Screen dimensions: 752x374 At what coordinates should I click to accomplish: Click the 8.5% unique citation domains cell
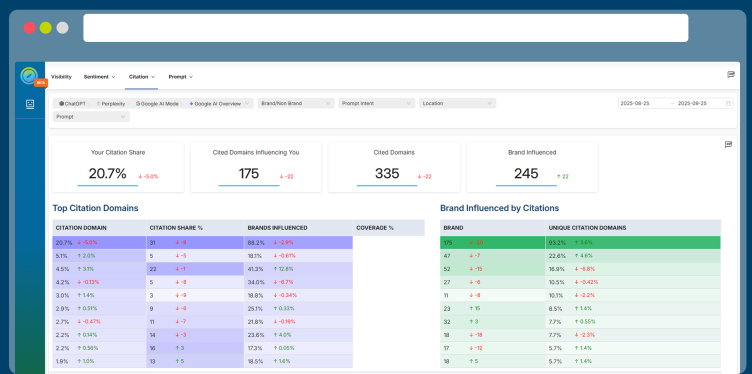click(633, 308)
